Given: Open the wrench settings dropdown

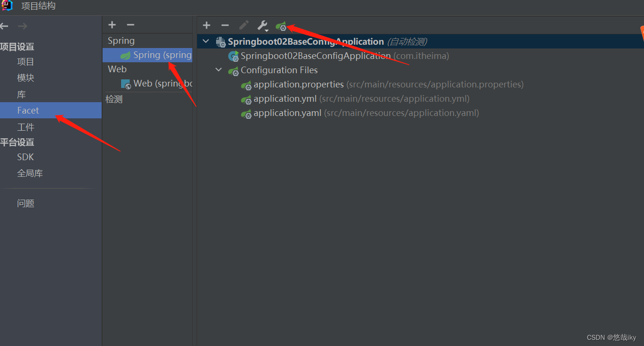Looking at the screenshot, I should coord(263,26).
